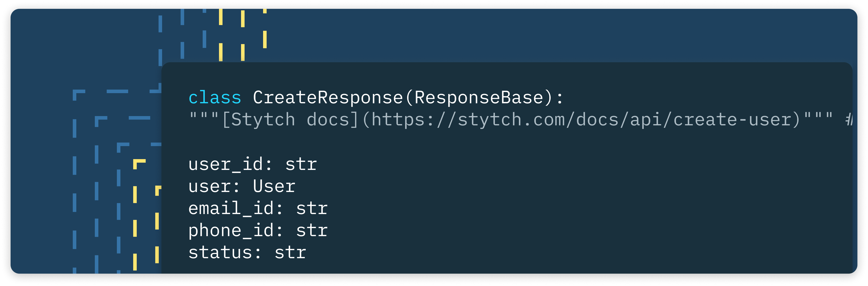The height and width of the screenshot is (286, 868).
Task: Select the str type after phone_id
Action: click(x=312, y=231)
